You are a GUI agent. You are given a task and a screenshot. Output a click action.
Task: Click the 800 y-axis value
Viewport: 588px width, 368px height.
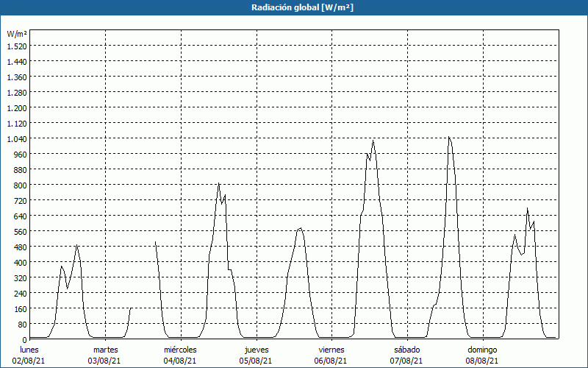point(21,185)
